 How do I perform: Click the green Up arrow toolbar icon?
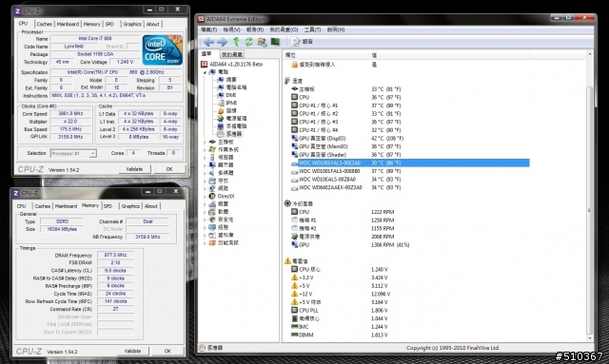[x=236, y=42]
